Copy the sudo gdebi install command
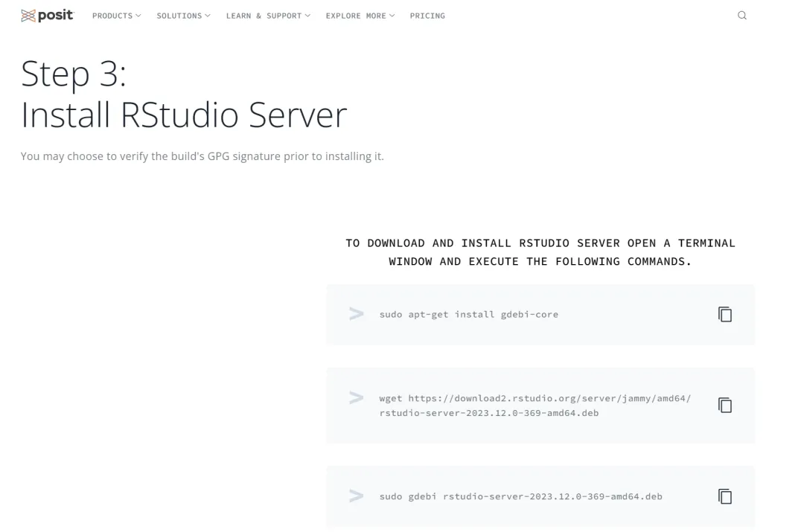Screen dimensions: 804x532 724,496
